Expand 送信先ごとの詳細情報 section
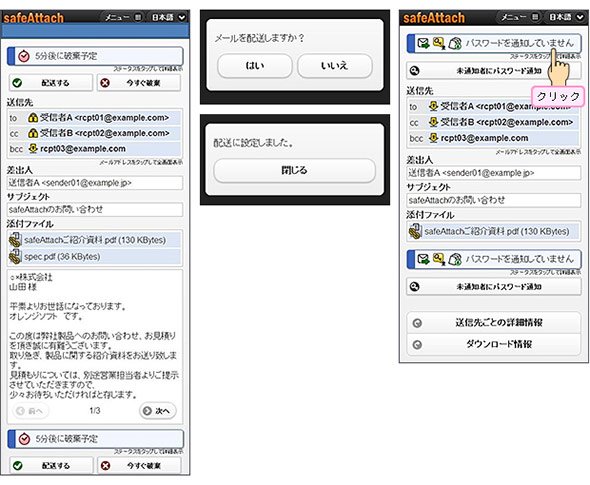 (494, 323)
